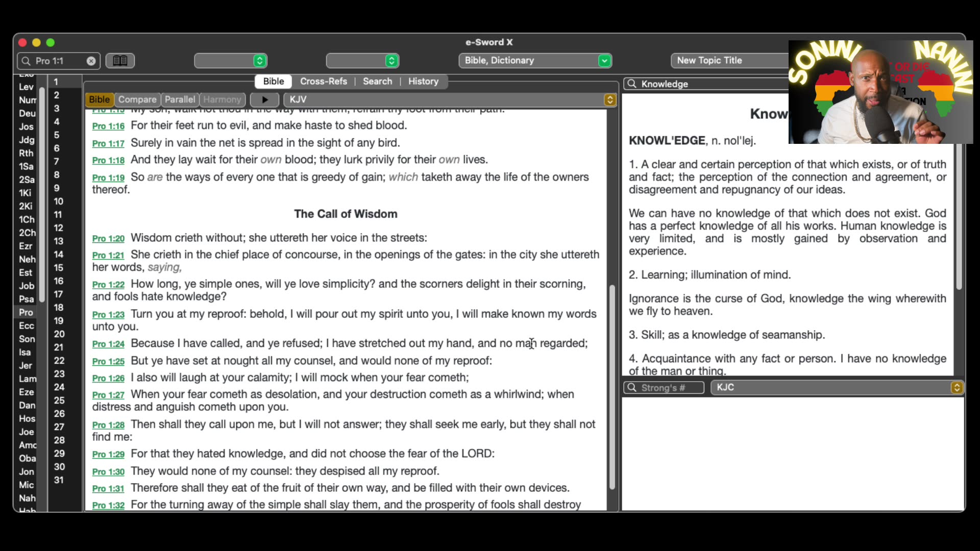Toggle Bible view mode button
Viewport: 980px width, 551px height.
(x=99, y=99)
